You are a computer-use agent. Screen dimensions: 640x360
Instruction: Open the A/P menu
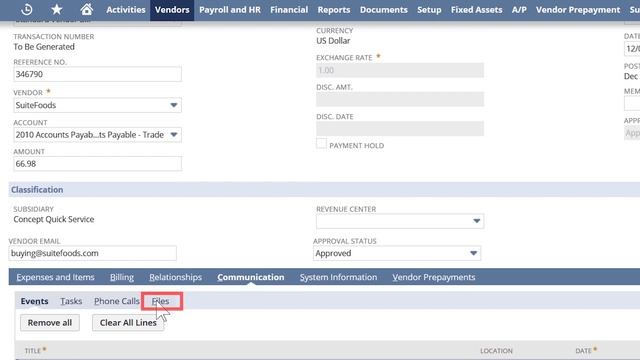(519, 10)
